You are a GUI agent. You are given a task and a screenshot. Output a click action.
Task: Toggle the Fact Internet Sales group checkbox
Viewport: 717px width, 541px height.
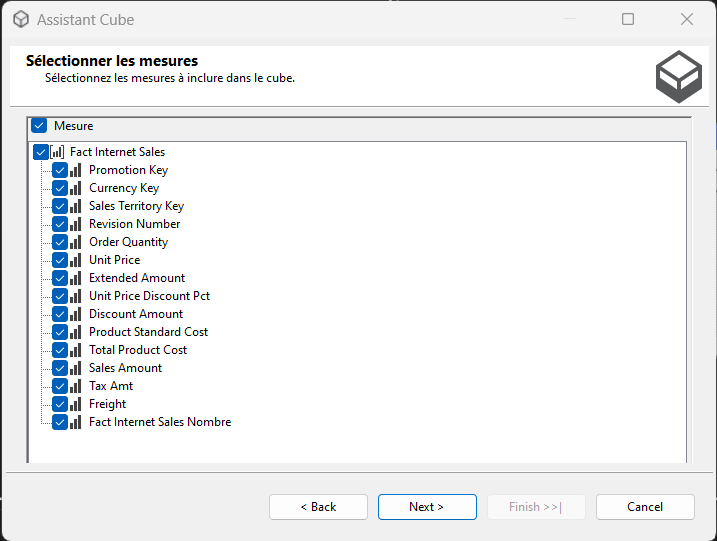point(41,152)
